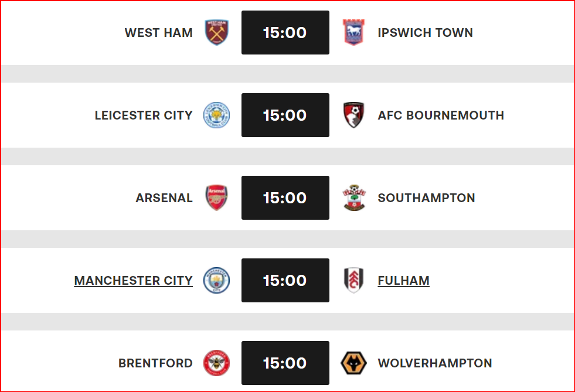This screenshot has height=392, width=575.
Task: Click the AFC Bournemouth club crest
Action: (x=353, y=115)
